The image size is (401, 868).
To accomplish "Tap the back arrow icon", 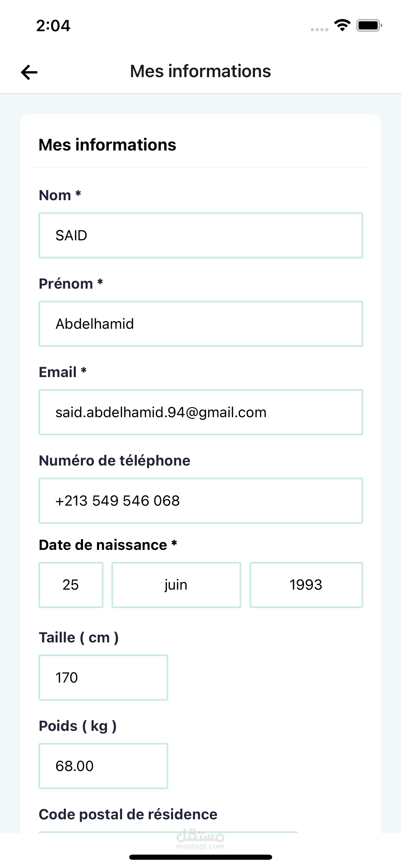I will click(x=29, y=72).
